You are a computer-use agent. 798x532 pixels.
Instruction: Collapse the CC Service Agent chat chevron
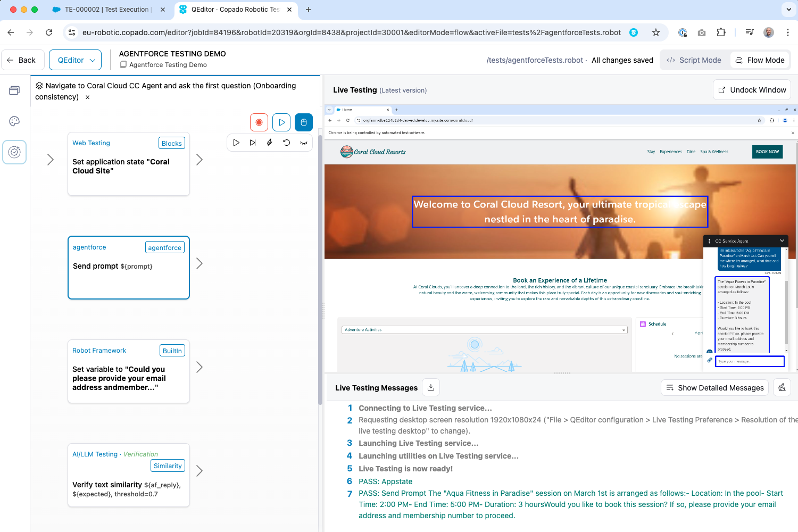pos(782,241)
